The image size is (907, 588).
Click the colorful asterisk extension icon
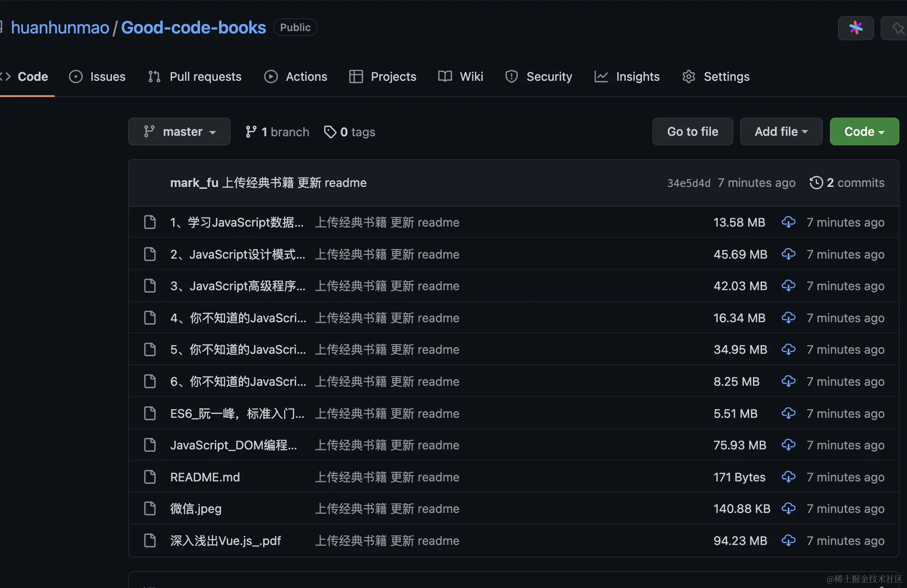856,28
